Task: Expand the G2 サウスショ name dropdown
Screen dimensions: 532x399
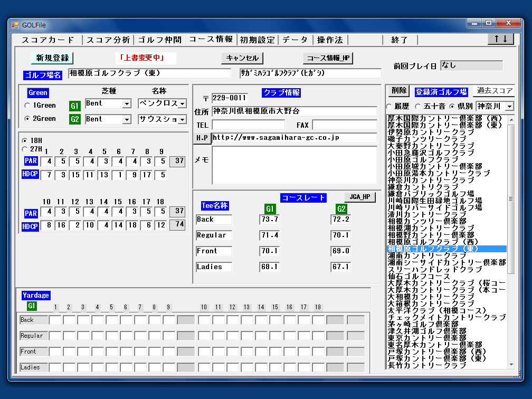Action: click(182, 120)
